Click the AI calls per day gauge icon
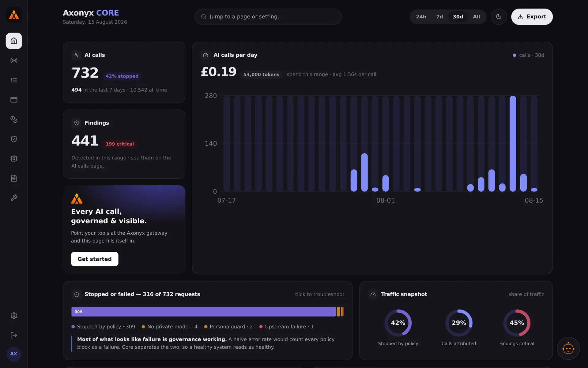The width and height of the screenshot is (588, 368). (205, 55)
